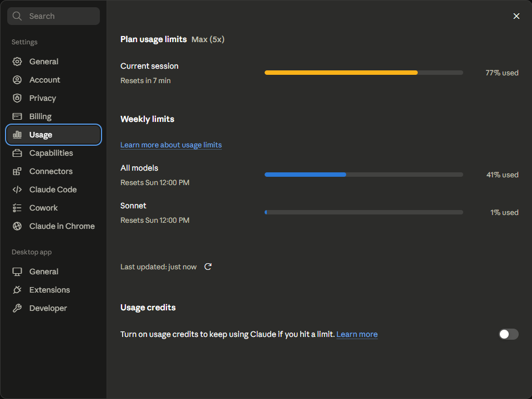The image size is (532, 399).
Task: Click the Weekly limits heading
Action: pyautogui.click(x=147, y=119)
